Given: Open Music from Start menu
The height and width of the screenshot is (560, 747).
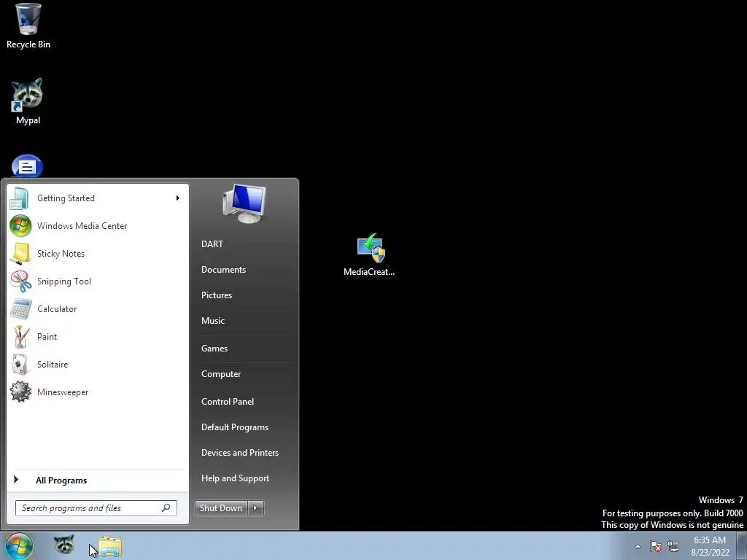Looking at the screenshot, I should click(213, 321).
